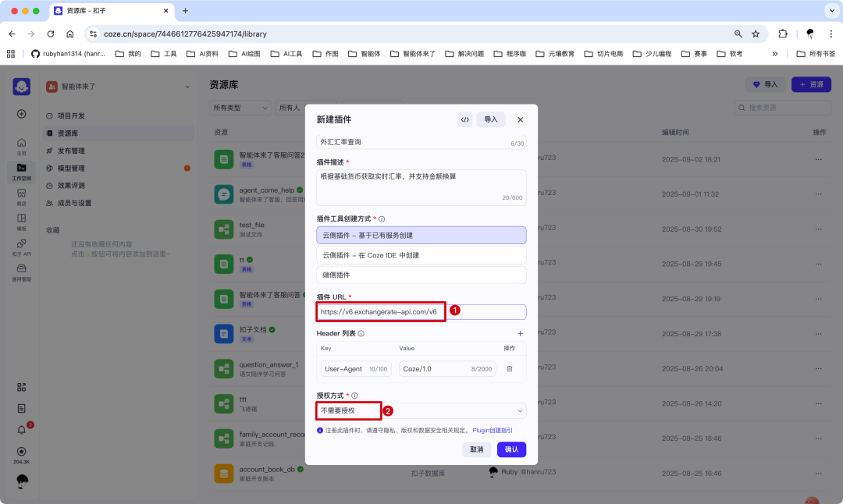Screen dimensions: 843x504
Task: Select 云侧插件 - 在 Coze IDE 中创建 option
Action: point(421,255)
